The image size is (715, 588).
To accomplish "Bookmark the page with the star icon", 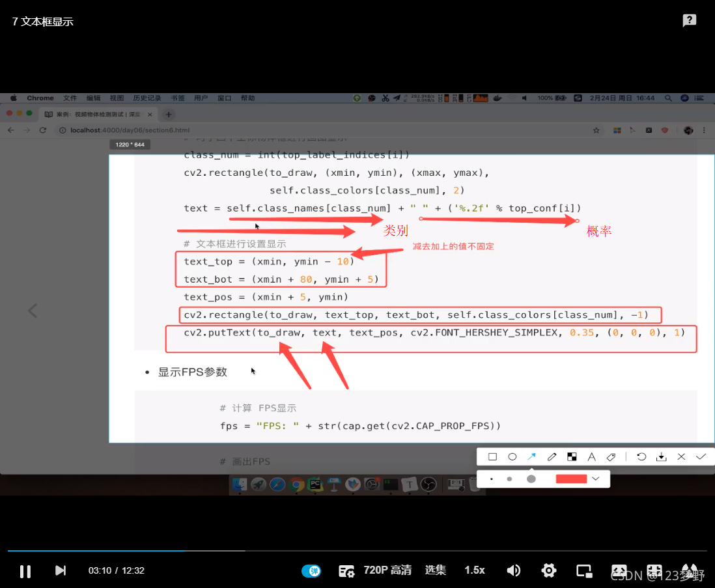I will coord(596,130).
